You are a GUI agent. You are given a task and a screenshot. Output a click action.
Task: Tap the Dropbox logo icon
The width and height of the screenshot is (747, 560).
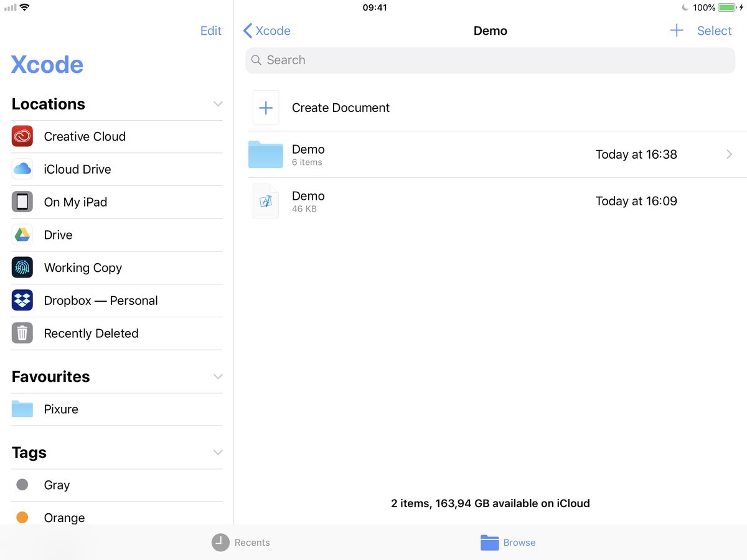point(22,301)
